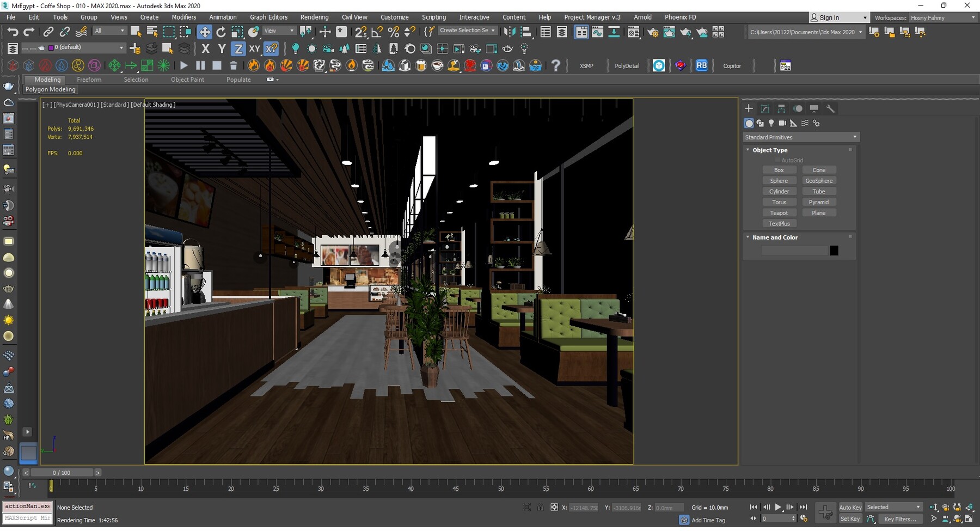
Task: Switch to the Populate ribbon tab
Action: pyautogui.click(x=238, y=80)
